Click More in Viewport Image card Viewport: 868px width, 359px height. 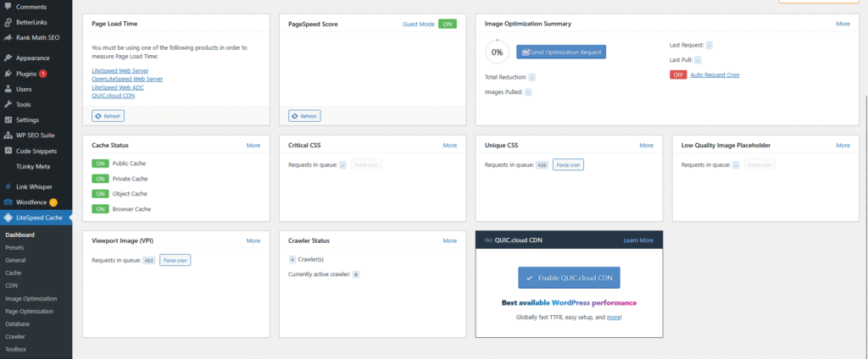coord(253,240)
